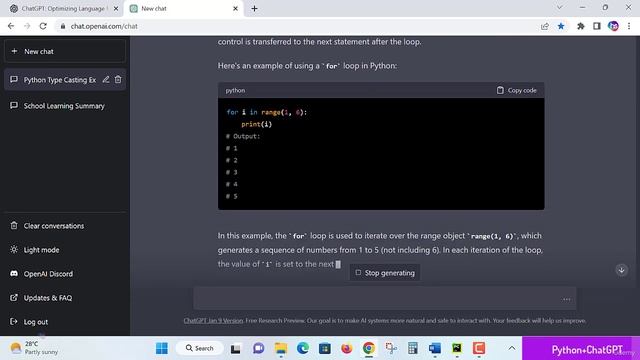Open Snipping Tool on the taskbar
The height and width of the screenshot is (360, 640).
[x=391, y=348]
